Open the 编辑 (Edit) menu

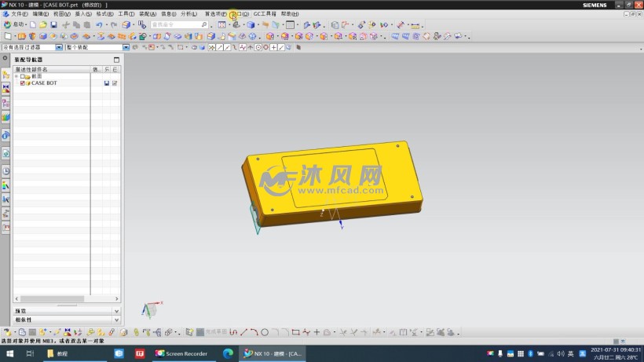41,14
